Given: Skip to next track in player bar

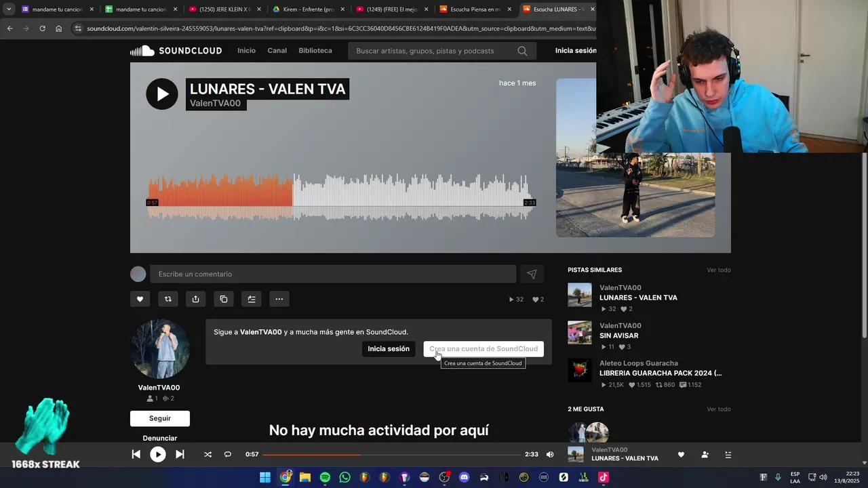Looking at the screenshot, I should (180, 454).
